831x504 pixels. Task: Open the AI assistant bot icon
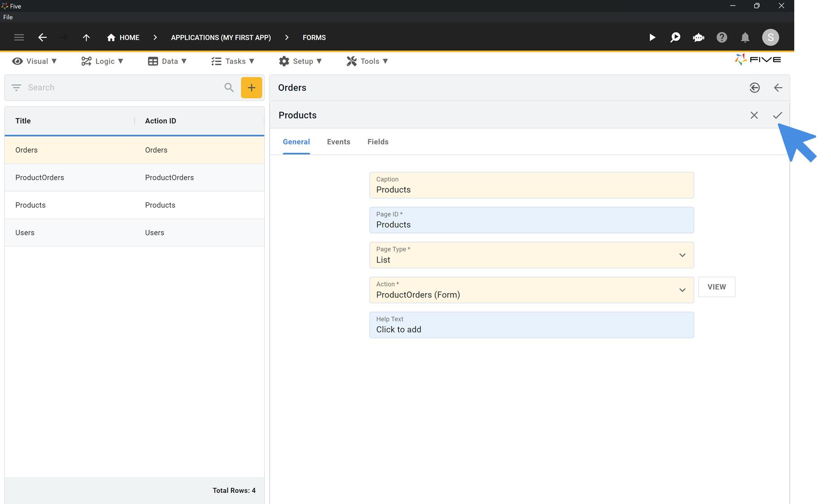click(698, 37)
